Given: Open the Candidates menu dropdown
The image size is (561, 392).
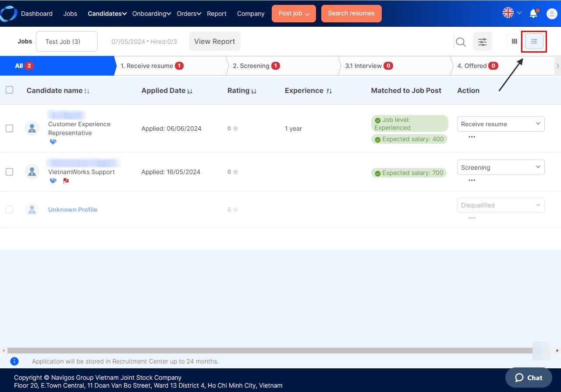Looking at the screenshot, I should [x=107, y=14].
